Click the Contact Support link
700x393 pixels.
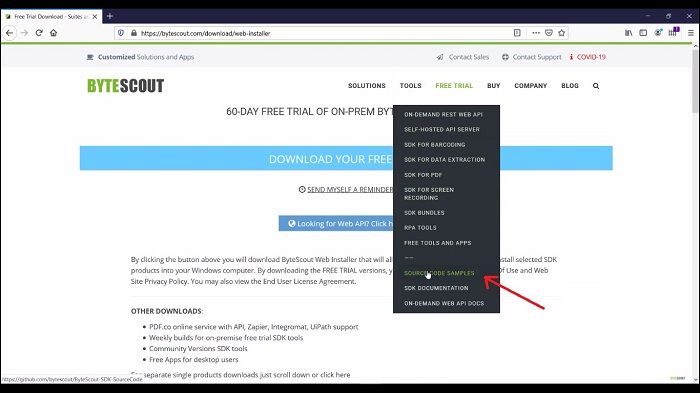point(532,57)
